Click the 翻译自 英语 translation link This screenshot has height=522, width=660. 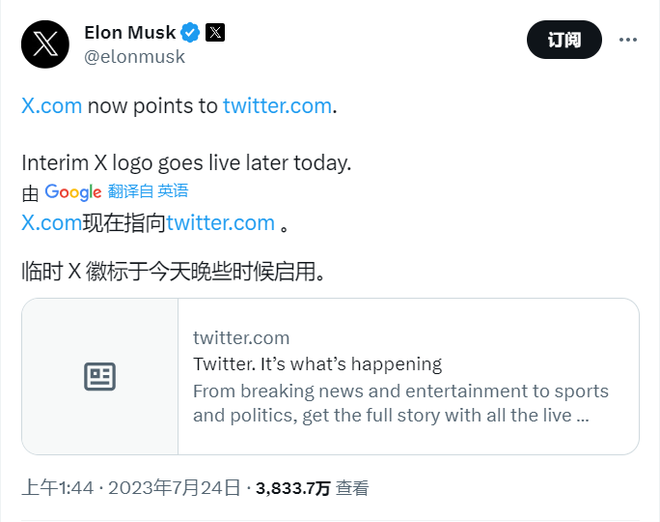point(149,191)
